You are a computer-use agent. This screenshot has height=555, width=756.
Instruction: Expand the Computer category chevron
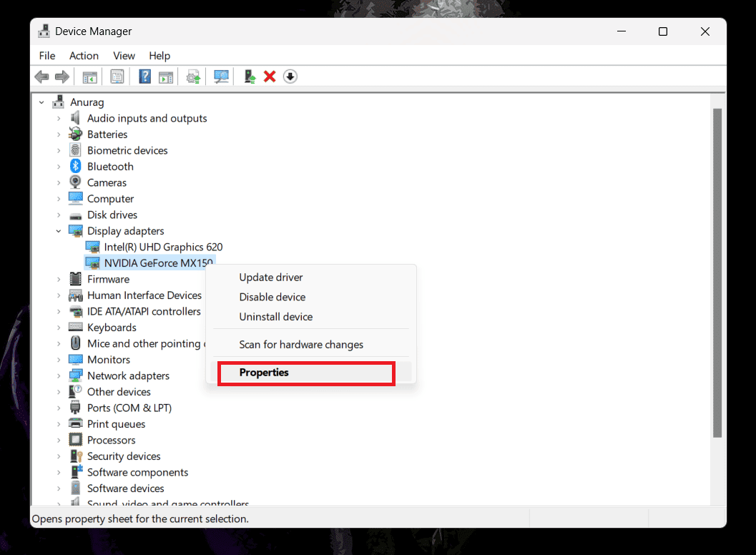tap(59, 199)
